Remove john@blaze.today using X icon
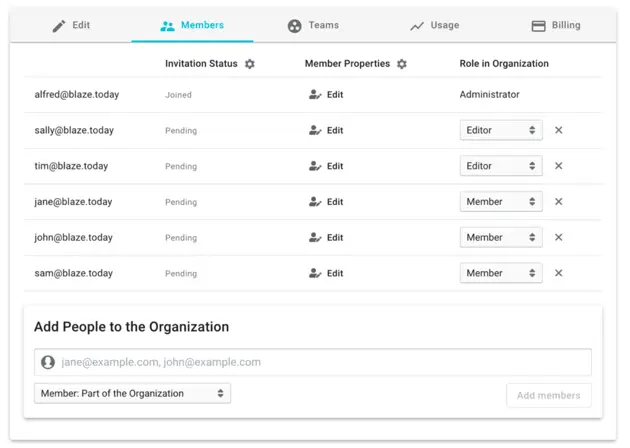The image size is (630, 448). 559,238
